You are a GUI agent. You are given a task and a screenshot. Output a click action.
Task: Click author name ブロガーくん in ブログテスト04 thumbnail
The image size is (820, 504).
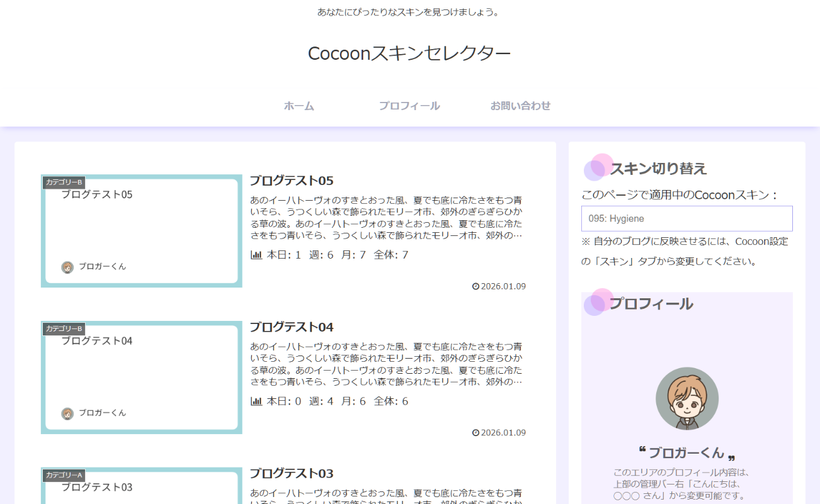(x=102, y=413)
